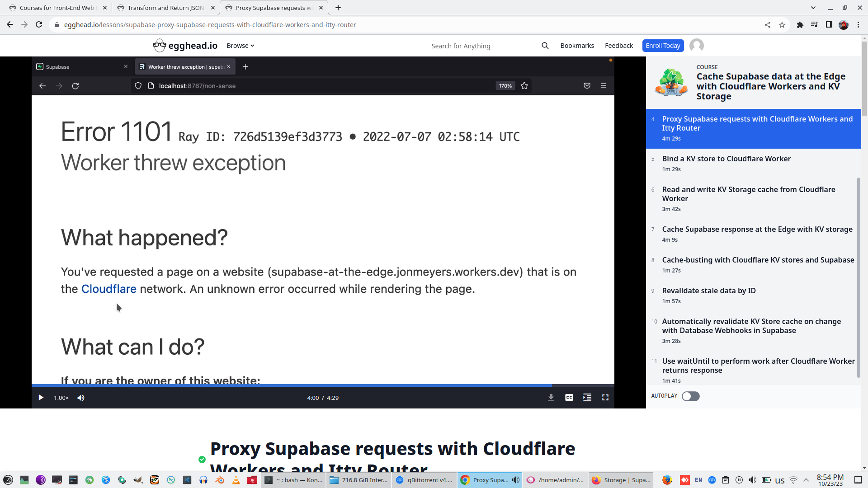
Task: Click the search magnifier icon
Action: 545,46
